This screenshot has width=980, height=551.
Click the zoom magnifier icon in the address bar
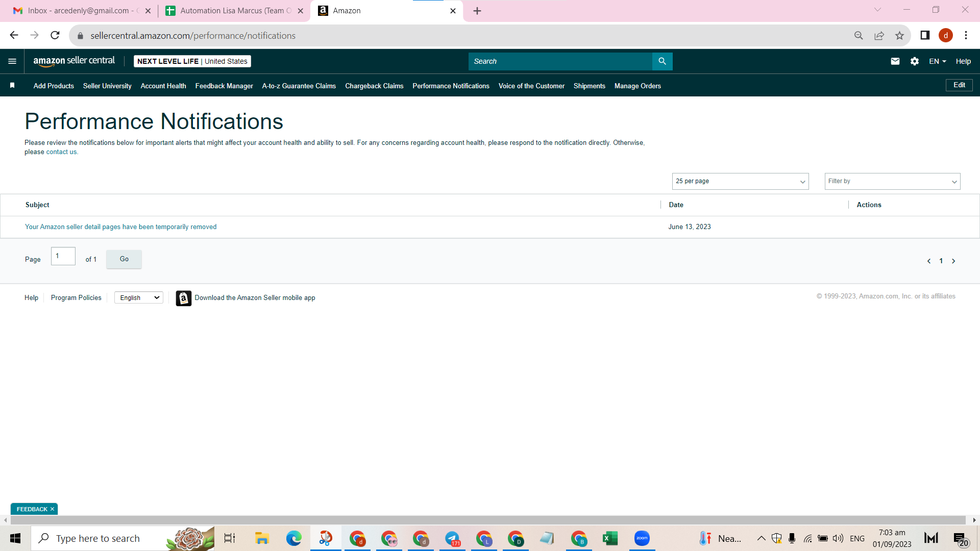click(859, 35)
